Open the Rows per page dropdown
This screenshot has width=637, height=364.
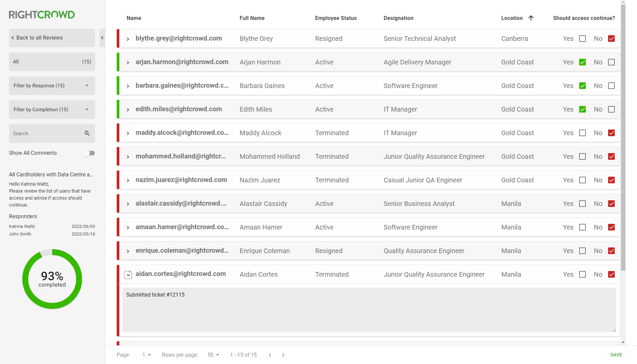tap(213, 355)
